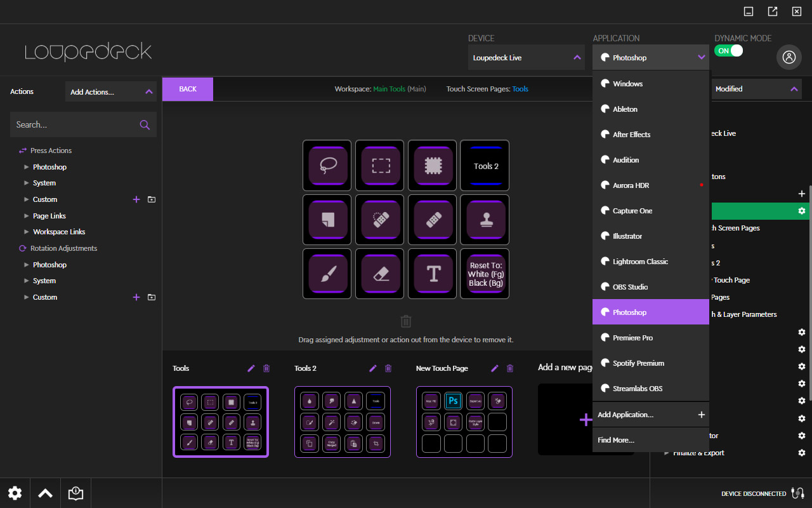
Task: Click the trash can drop zone
Action: [x=406, y=321]
